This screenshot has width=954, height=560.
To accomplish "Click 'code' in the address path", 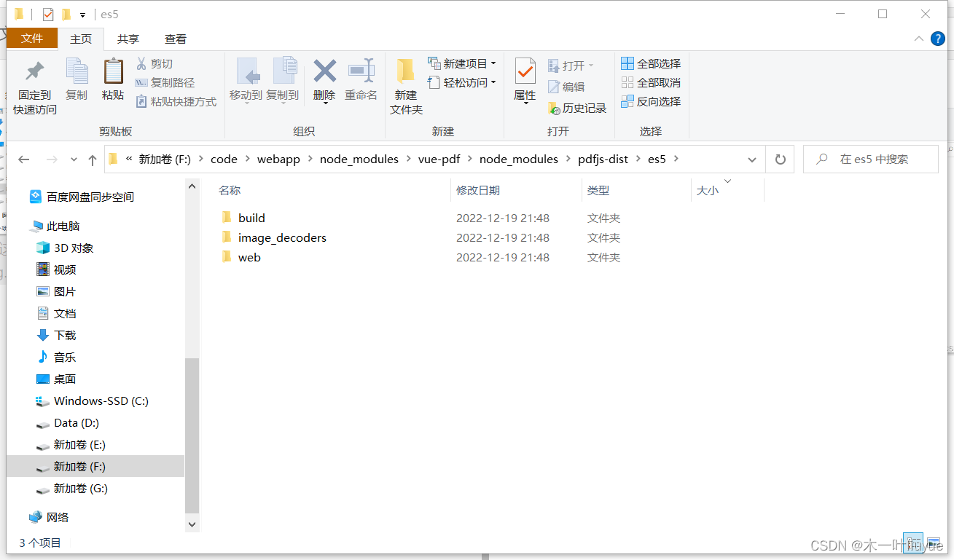I will click(x=224, y=159).
